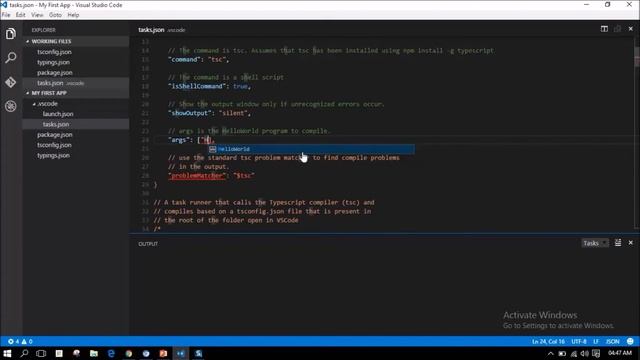This screenshot has width=640, height=360.
Task: Open the Windows Start menu
Action: point(7,353)
